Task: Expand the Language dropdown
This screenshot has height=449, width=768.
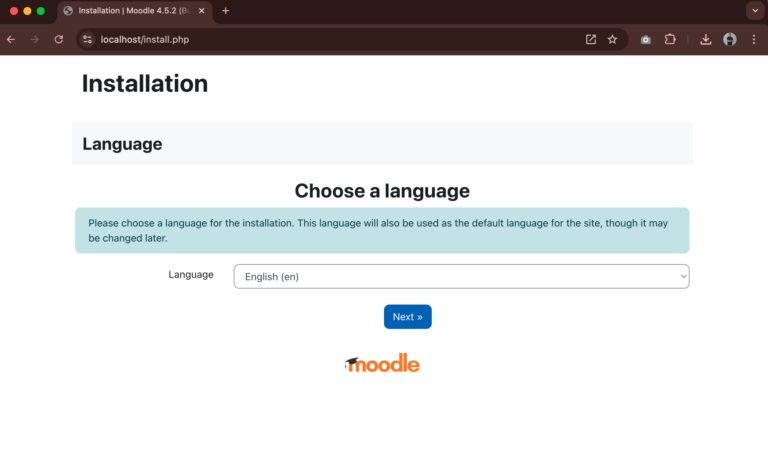Action: pos(461,277)
